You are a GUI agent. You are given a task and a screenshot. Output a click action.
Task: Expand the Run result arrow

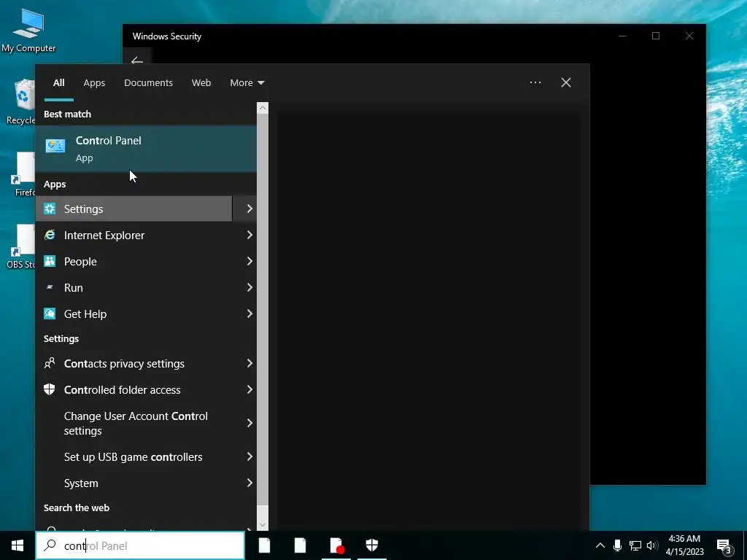pyautogui.click(x=249, y=287)
